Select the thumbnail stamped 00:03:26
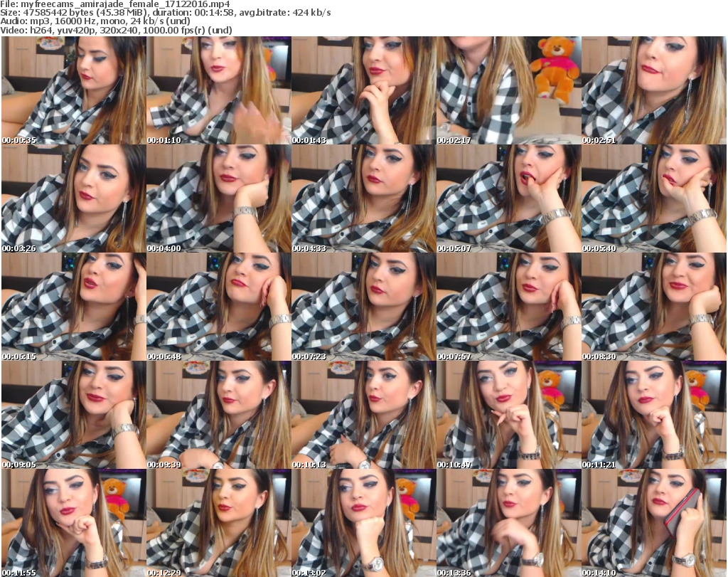 (x=74, y=198)
